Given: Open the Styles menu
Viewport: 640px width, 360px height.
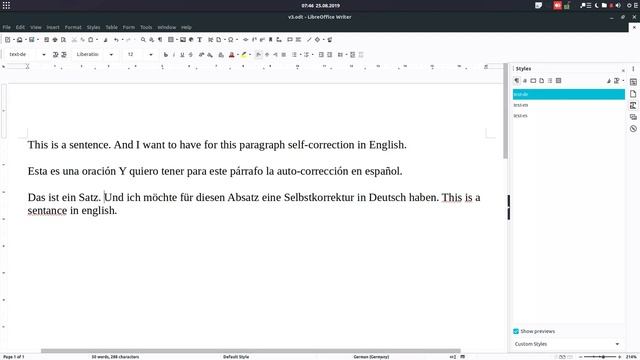Looking at the screenshot, I should pos(93,27).
